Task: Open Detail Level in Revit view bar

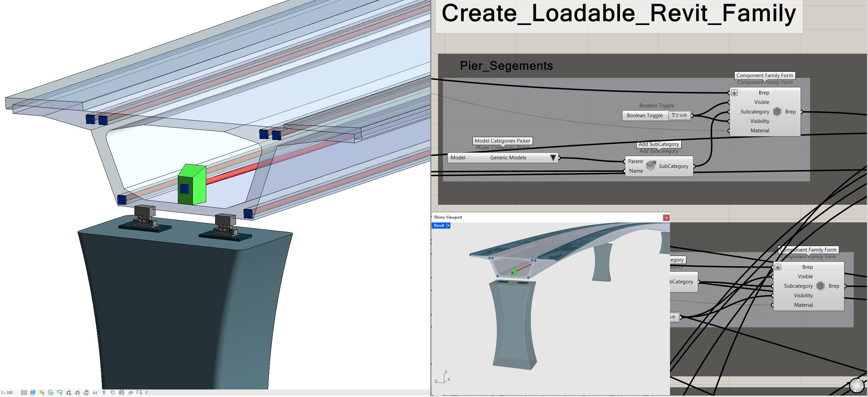Action: click(24, 393)
